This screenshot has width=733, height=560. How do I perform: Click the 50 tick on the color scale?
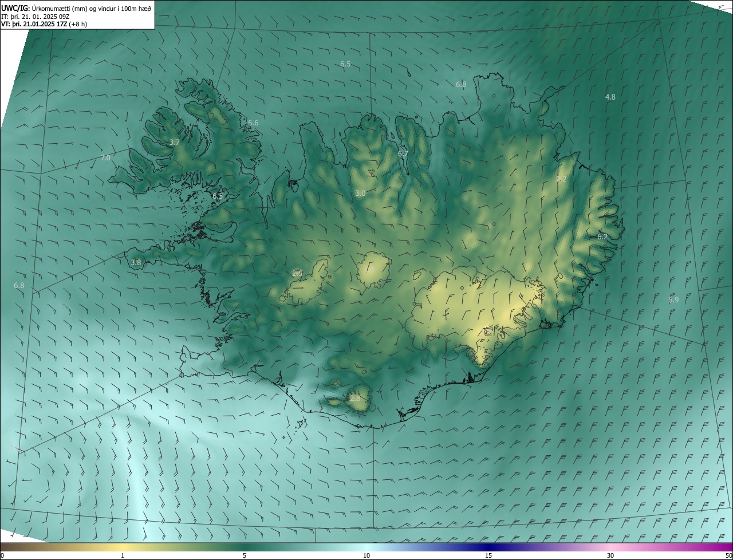tap(729, 555)
